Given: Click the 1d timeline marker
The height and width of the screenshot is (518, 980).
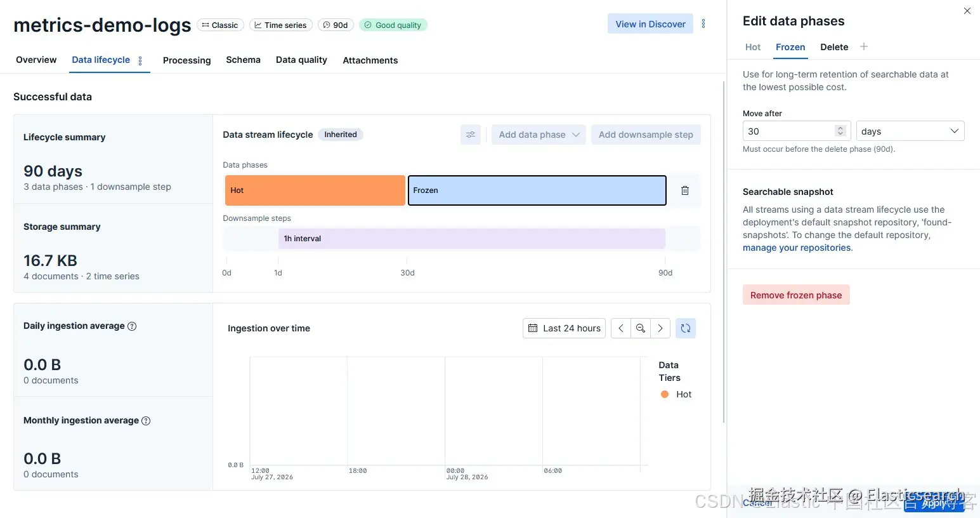Looking at the screenshot, I should point(278,273).
